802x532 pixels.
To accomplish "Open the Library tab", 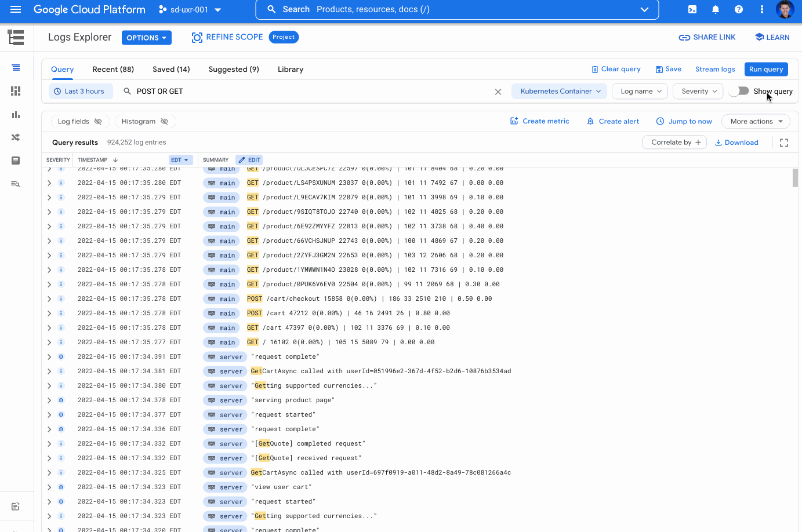I will [x=290, y=69].
